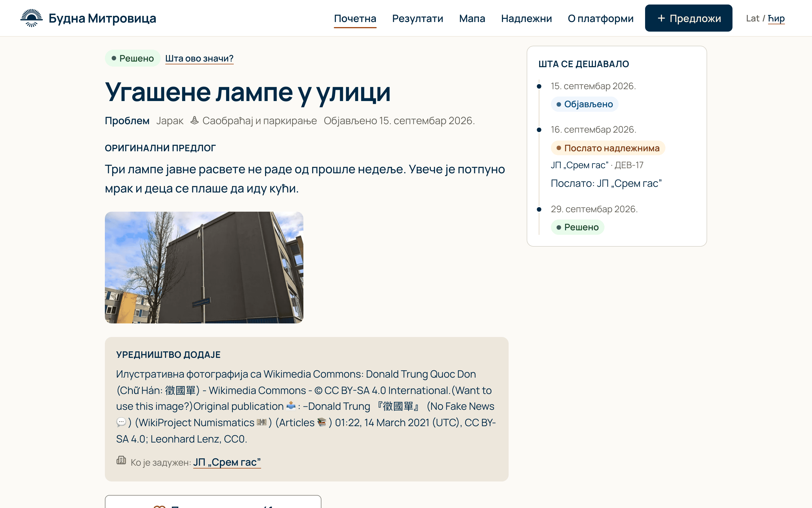This screenshot has height=508, width=812.
Task: Click the + Предложи button
Action: pos(689,18)
